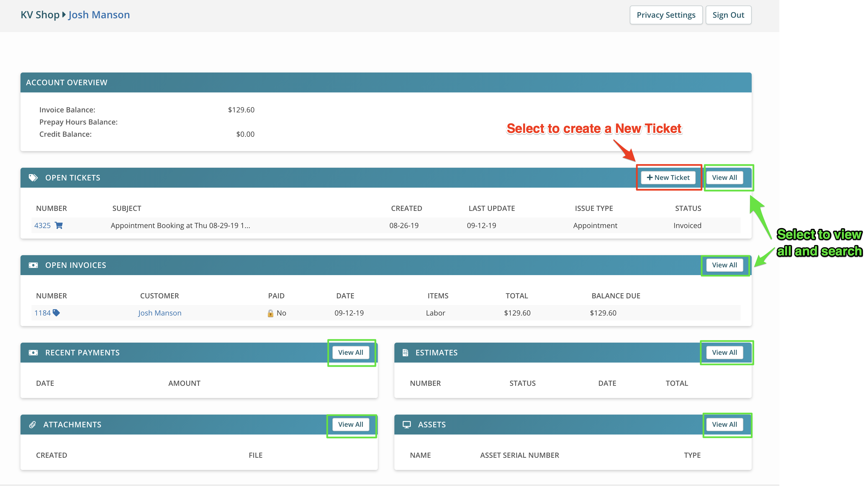This screenshot has width=868, height=486.
Task: View all open tickets
Action: (724, 177)
